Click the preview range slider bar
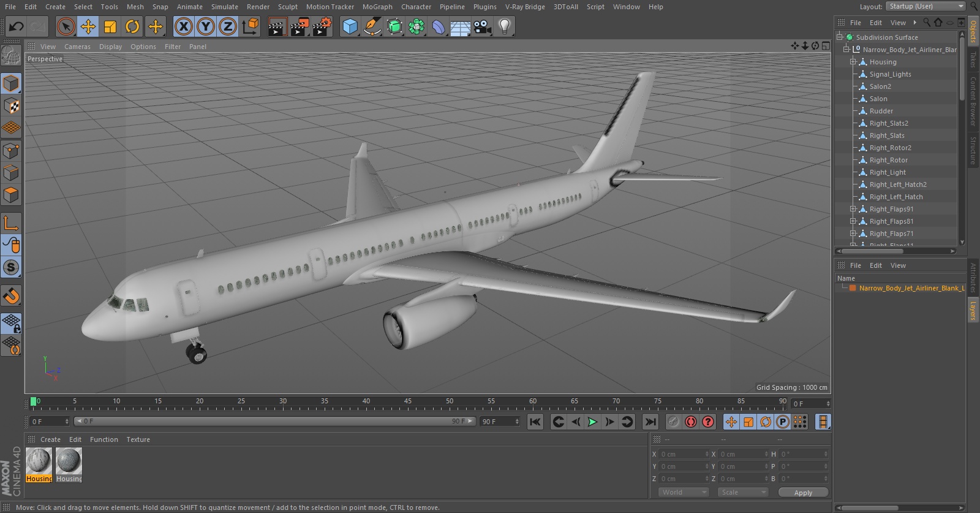 [275, 421]
